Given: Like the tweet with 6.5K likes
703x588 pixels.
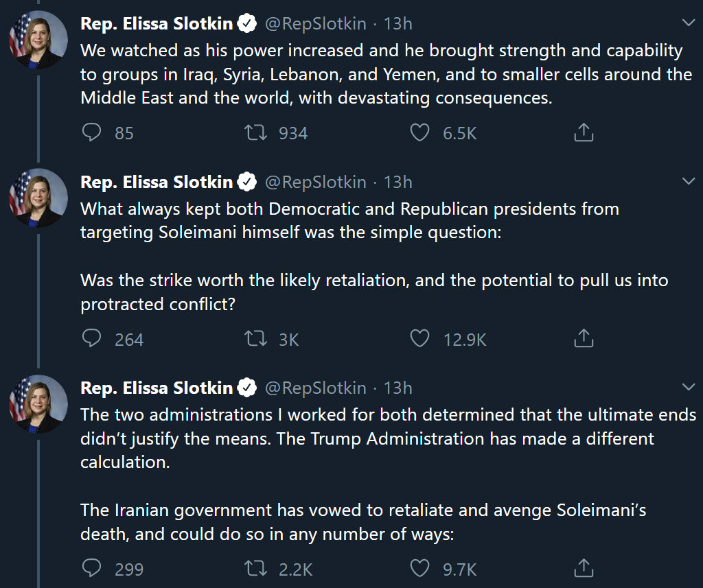Looking at the screenshot, I should coord(419,132).
